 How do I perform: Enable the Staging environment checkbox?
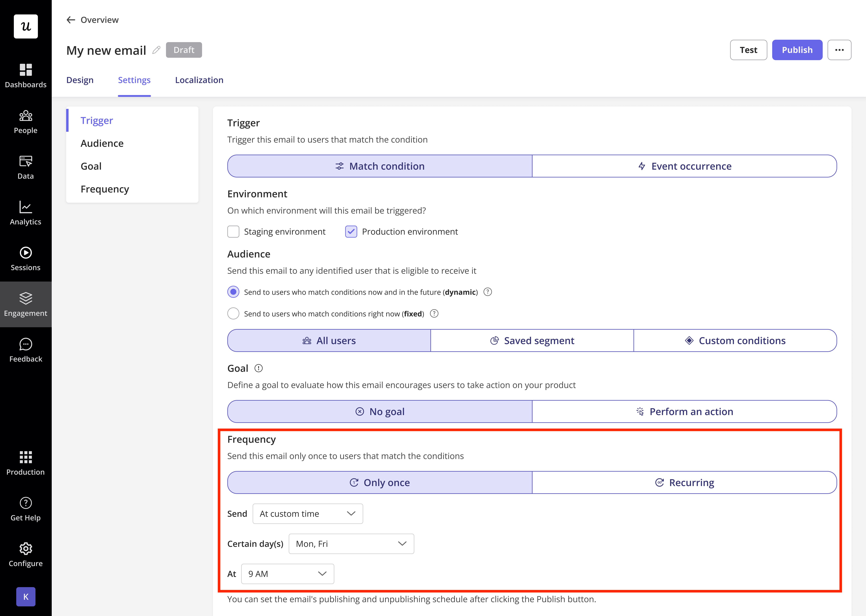(x=233, y=231)
